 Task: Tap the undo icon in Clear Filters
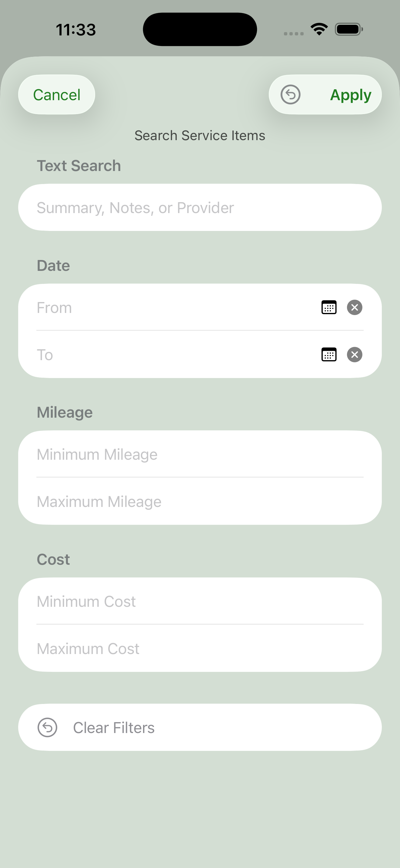(47, 728)
